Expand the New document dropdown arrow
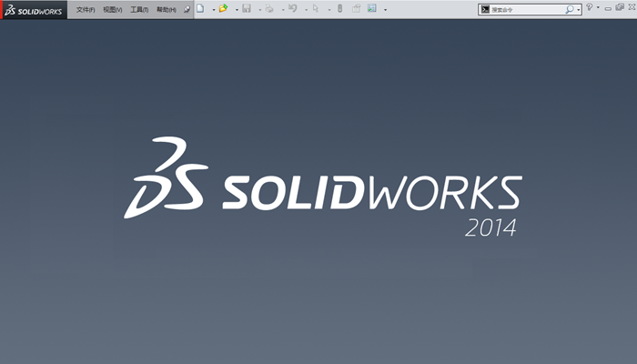This screenshot has width=637, height=364. point(214,10)
